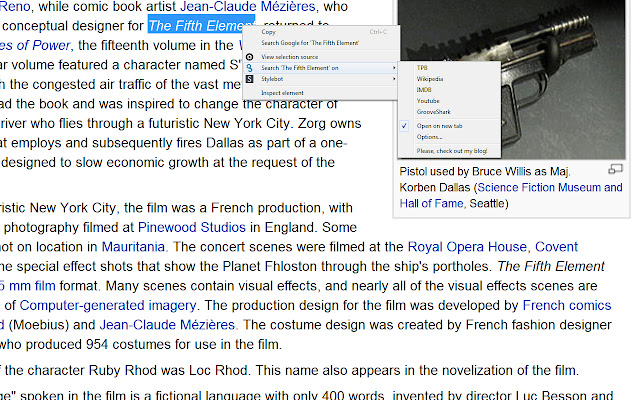640x400 pixels.
Task: Open the extension's Options... entry
Action: coord(430,137)
